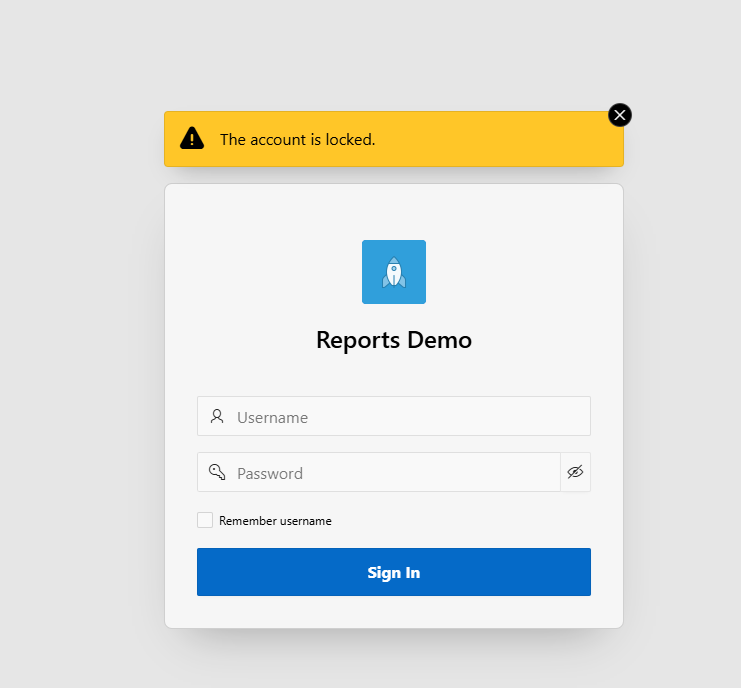The height and width of the screenshot is (688, 746).
Task: Click the rocket app logo
Action: click(x=394, y=272)
